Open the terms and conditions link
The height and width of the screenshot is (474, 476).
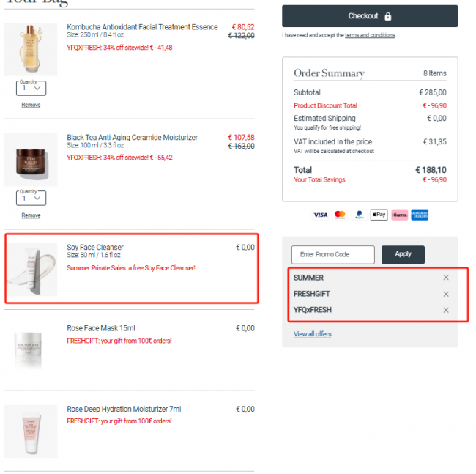(370, 35)
